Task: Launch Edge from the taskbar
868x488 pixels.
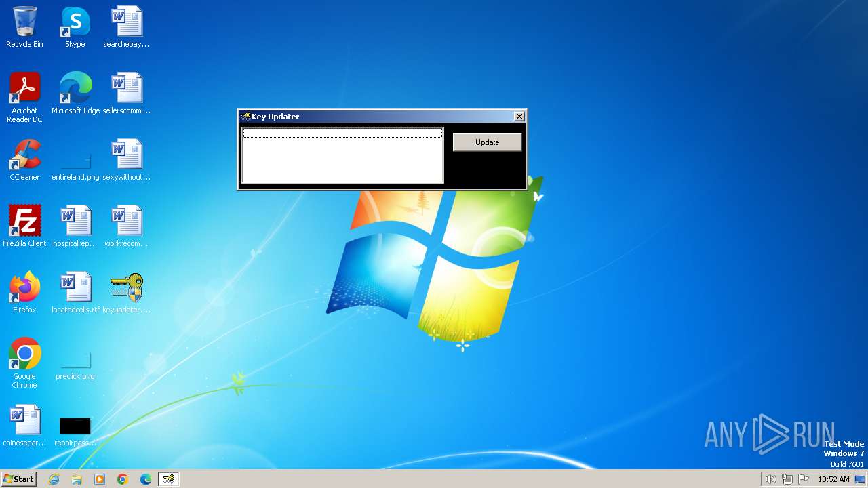Action: pos(146,479)
